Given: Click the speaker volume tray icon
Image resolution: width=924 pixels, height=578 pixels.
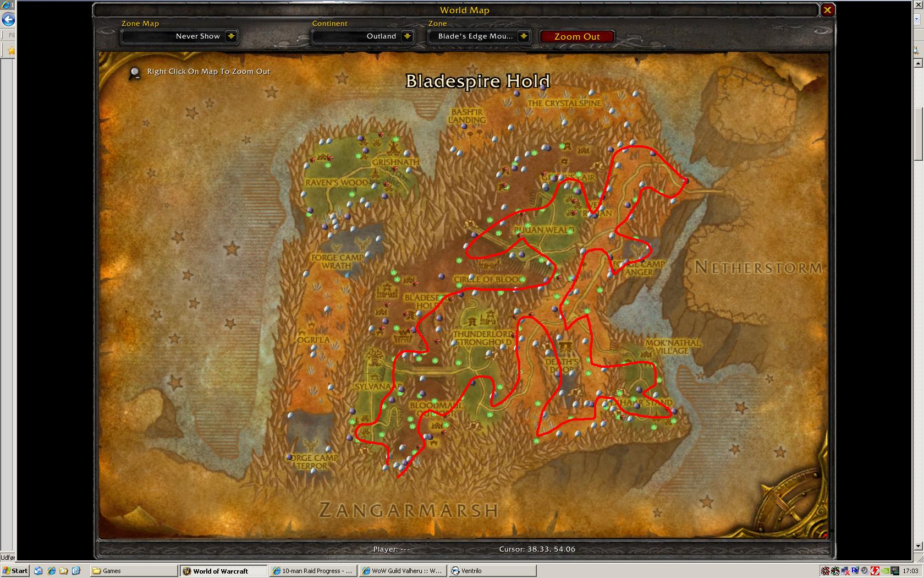Looking at the screenshot, I should click(865, 571).
